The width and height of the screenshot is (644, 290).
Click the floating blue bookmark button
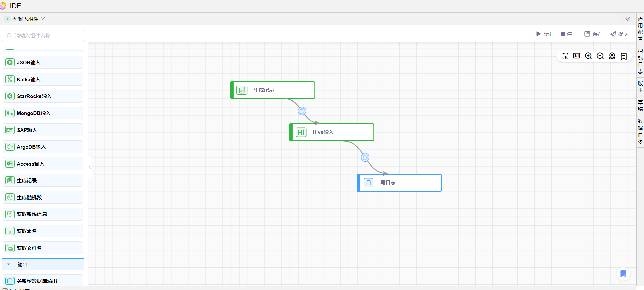pyautogui.click(x=623, y=274)
